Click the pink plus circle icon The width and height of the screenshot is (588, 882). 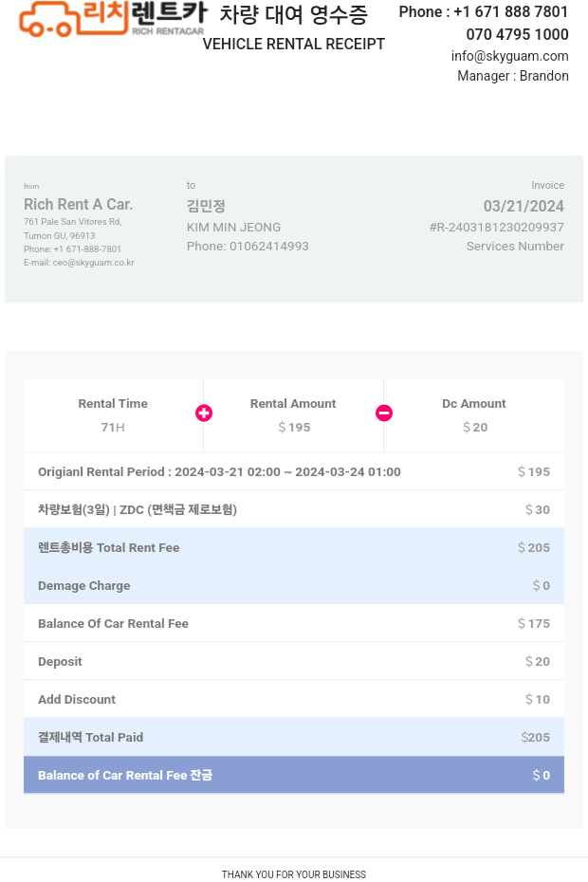click(x=204, y=413)
